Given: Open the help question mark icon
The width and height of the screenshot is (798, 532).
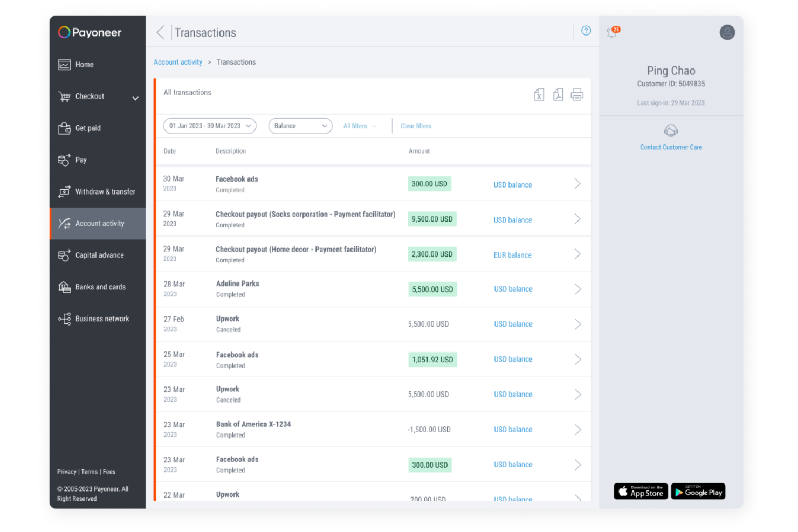Looking at the screenshot, I should 586,31.
